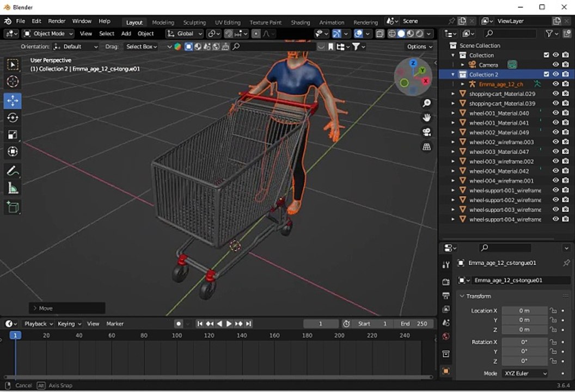Image resolution: width=575 pixels, height=392 pixels.
Task: Select the Transform tool
Action: [x=13, y=151]
